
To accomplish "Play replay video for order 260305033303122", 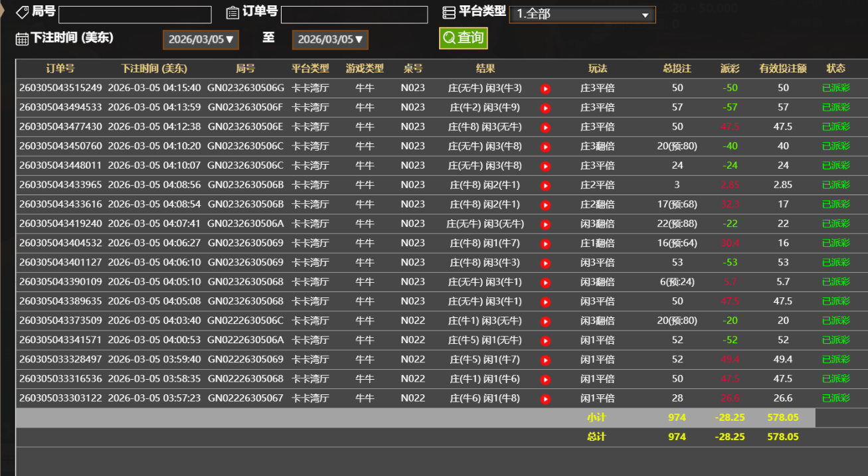I will point(545,399).
